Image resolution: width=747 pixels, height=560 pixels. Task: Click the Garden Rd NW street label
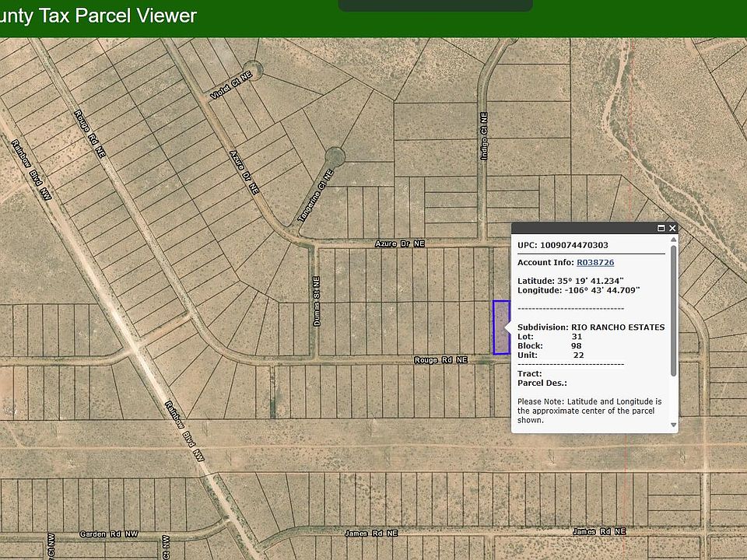tap(108, 534)
